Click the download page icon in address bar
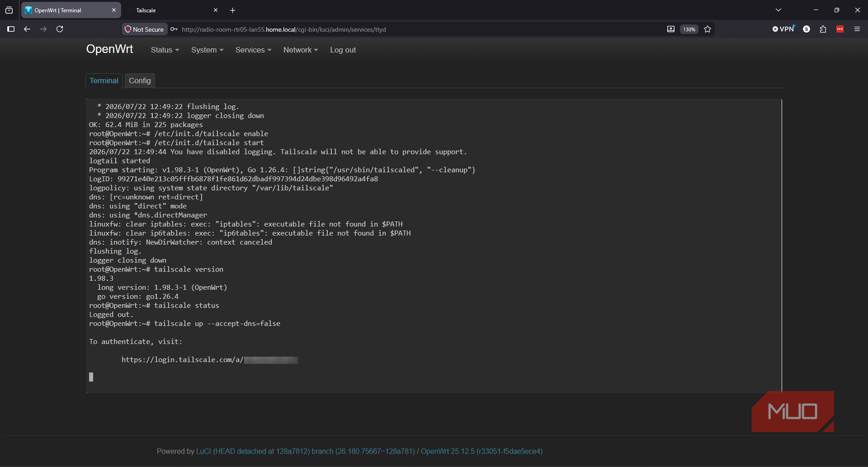 671,29
